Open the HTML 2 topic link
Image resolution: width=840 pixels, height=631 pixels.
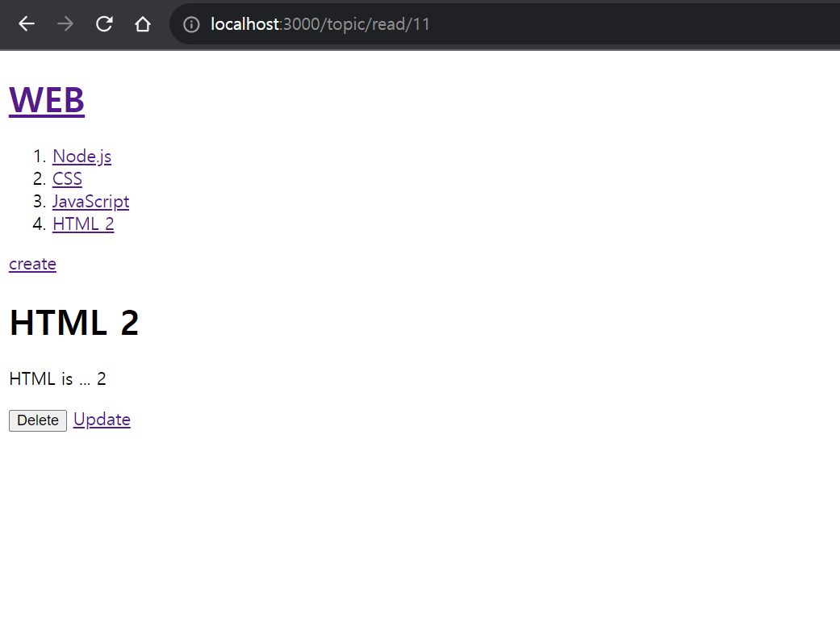[83, 224]
